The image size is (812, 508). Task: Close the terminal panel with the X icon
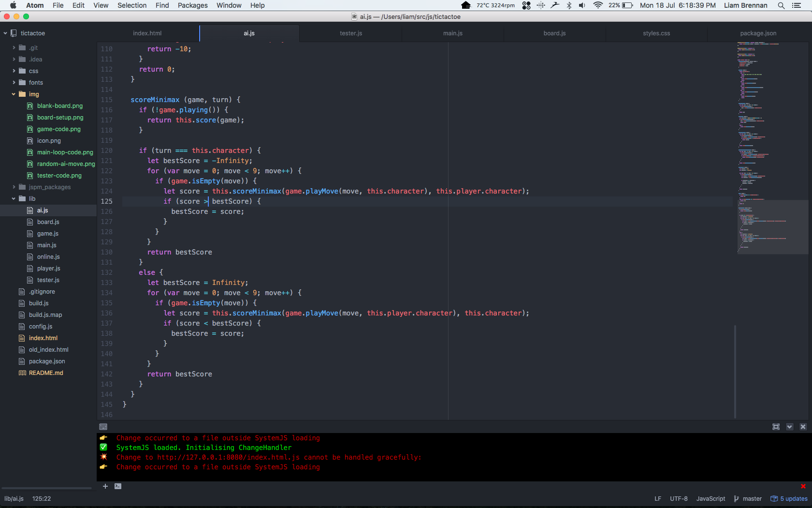click(x=803, y=427)
